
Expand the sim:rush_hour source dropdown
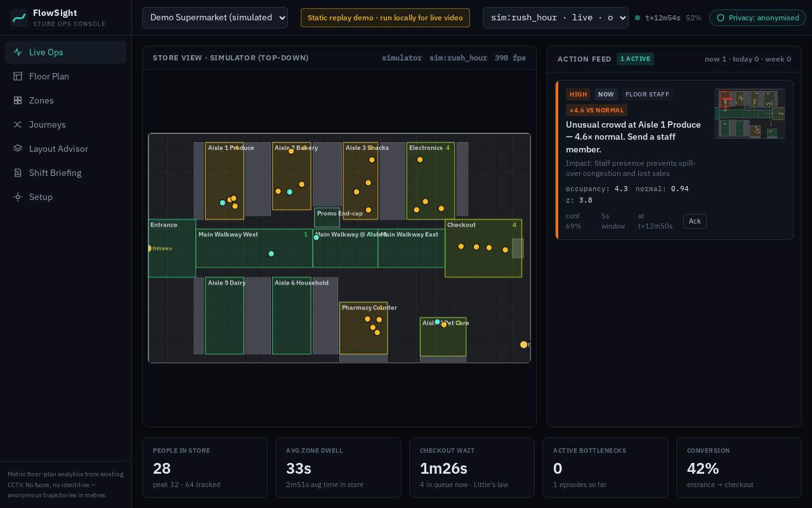point(556,18)
